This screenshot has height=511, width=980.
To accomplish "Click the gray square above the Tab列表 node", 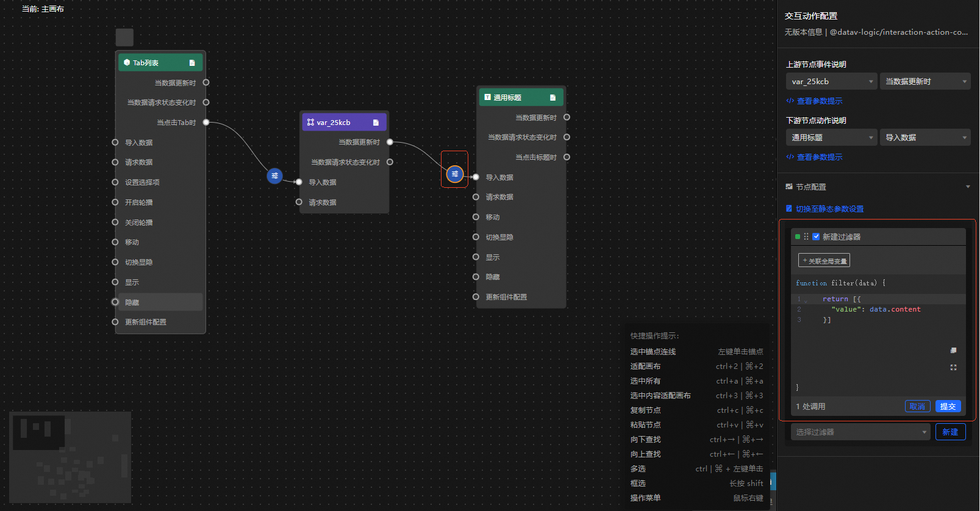I will coord(124,37).
